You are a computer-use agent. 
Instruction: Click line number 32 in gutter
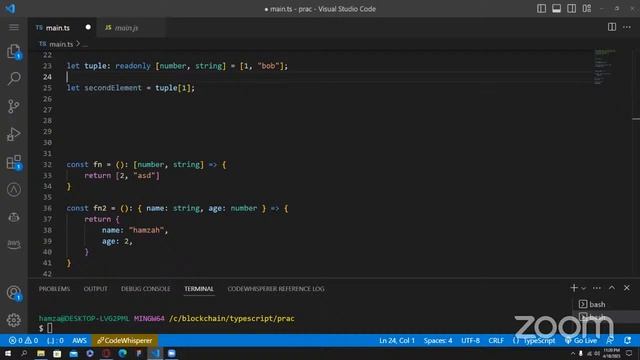point(47,164)
